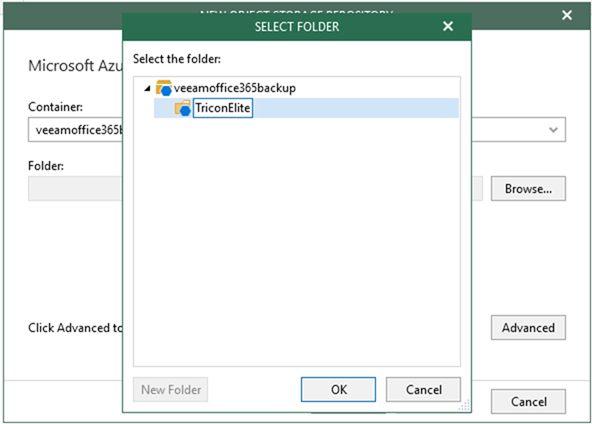The height and width of the screenshot is (424, 592).
Task: Click the TriconElite folder icon
Action: (183, 108)
